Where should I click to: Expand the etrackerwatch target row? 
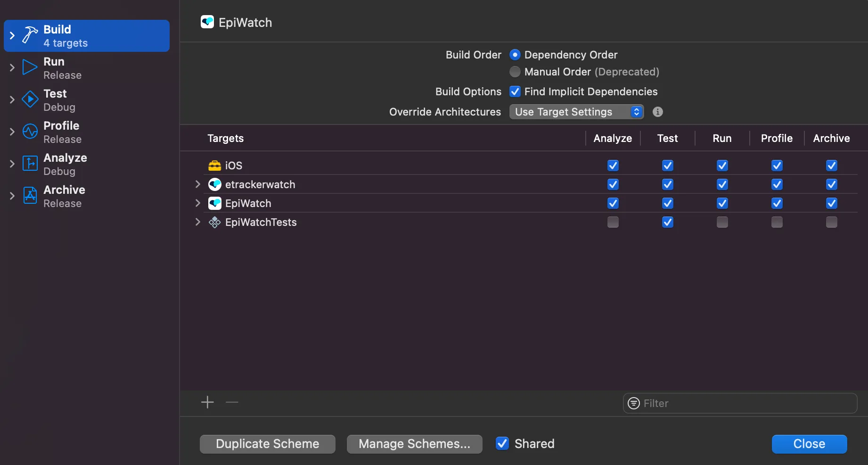click(197, 184)
